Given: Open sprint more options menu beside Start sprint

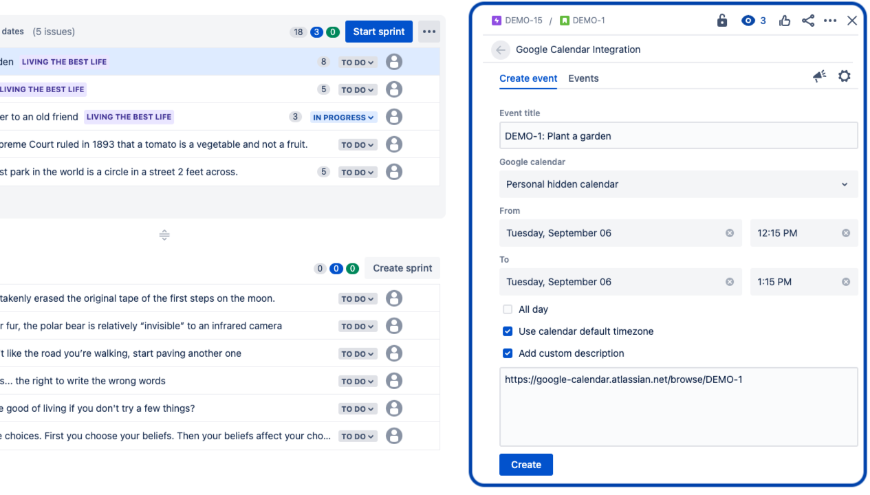Looking at the screenshot, I should pos(429,32).
